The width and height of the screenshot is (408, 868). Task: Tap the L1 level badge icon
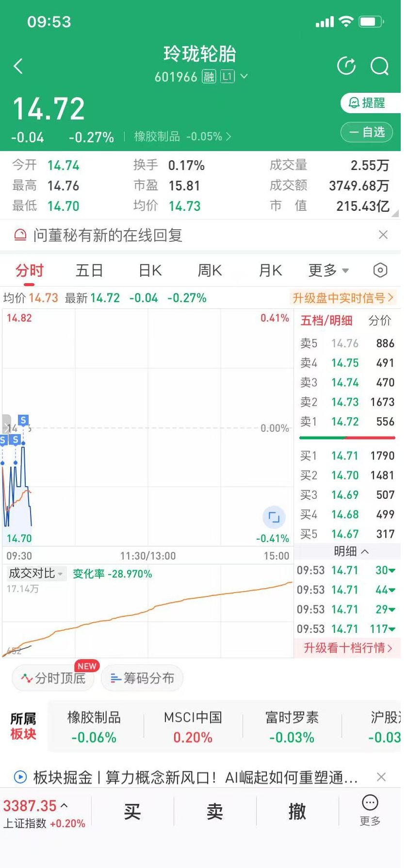228,77
